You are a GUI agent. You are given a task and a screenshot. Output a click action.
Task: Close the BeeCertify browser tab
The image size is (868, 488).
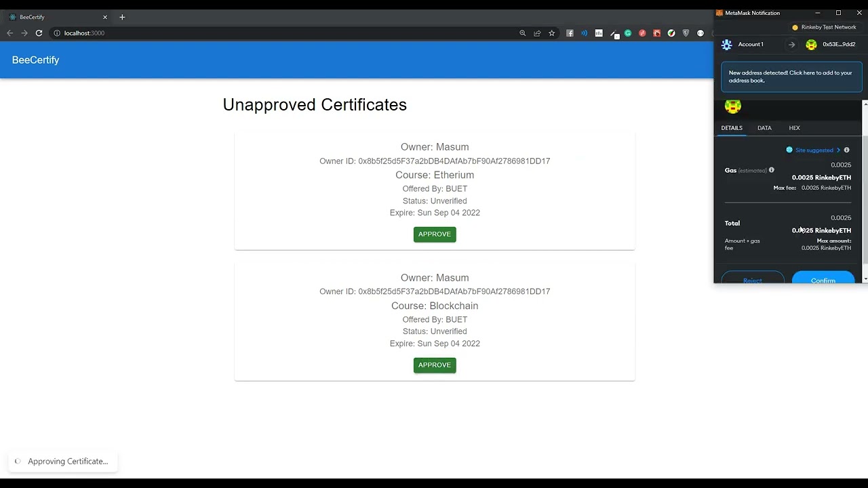[x=105, y=17]
